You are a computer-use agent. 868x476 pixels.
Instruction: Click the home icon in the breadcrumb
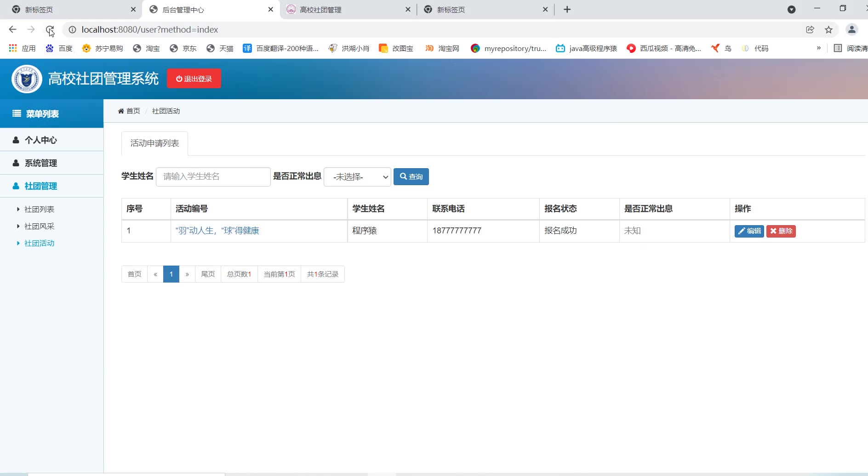point(121,111)
